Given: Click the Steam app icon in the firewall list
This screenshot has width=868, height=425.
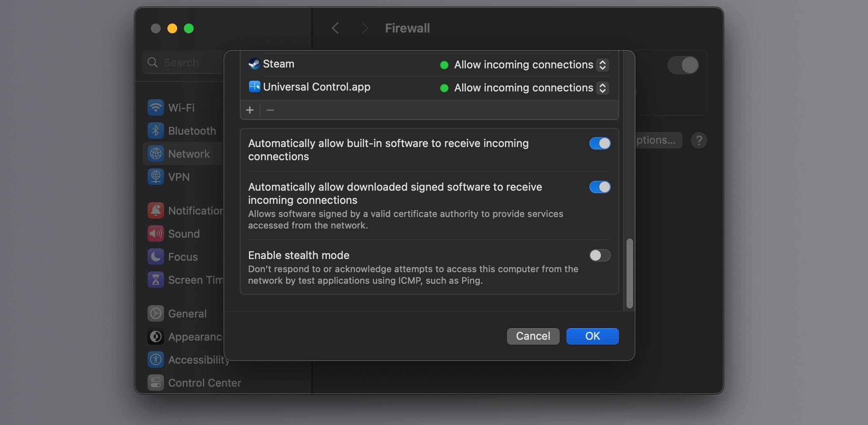Looking at the screenshot, I should (254, 64).
